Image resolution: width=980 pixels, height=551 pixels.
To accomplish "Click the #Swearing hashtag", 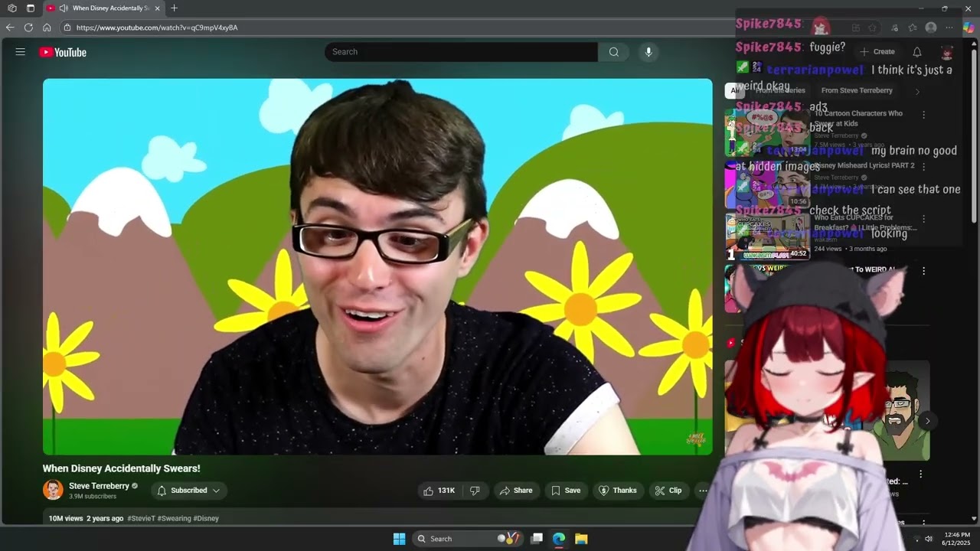I will [x=174, y=518].
